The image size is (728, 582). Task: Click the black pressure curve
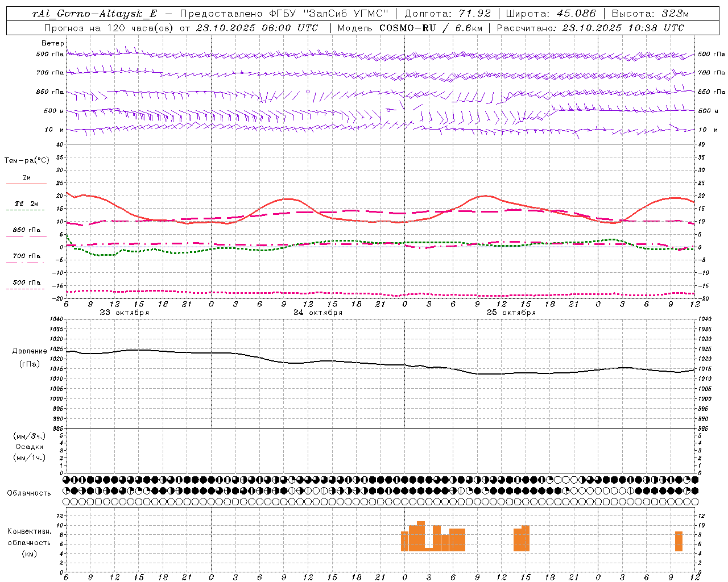[x=381, y=363]
